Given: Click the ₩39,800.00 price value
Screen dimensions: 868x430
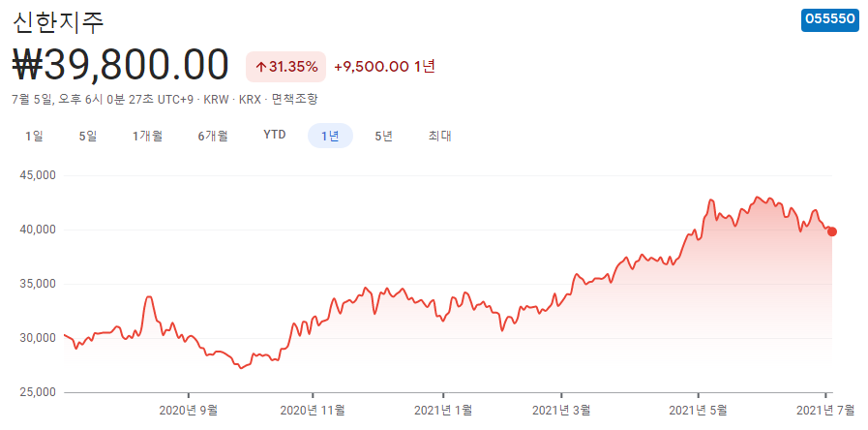Looking at the screenshot, I should point(120,65).
